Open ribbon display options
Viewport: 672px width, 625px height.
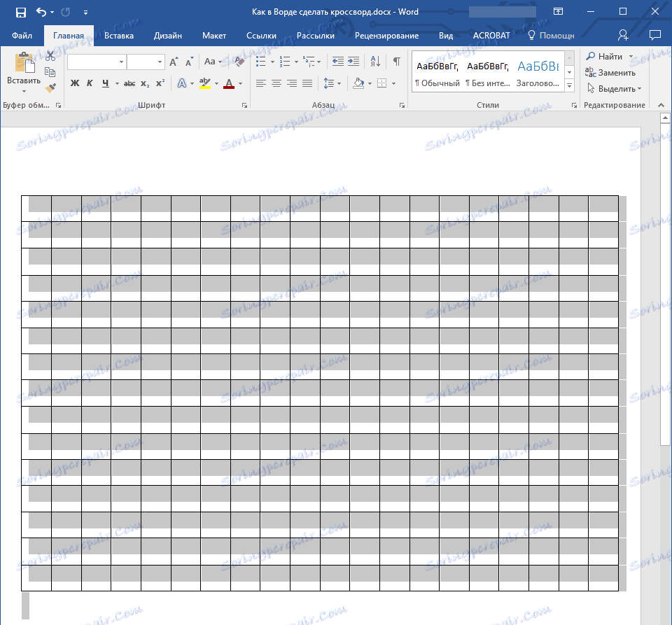558,12
